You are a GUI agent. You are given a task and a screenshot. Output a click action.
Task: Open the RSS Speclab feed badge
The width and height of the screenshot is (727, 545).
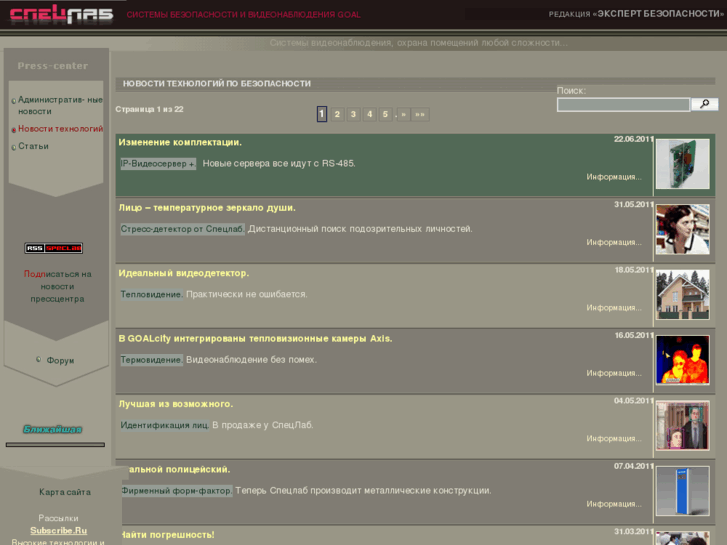54,248
